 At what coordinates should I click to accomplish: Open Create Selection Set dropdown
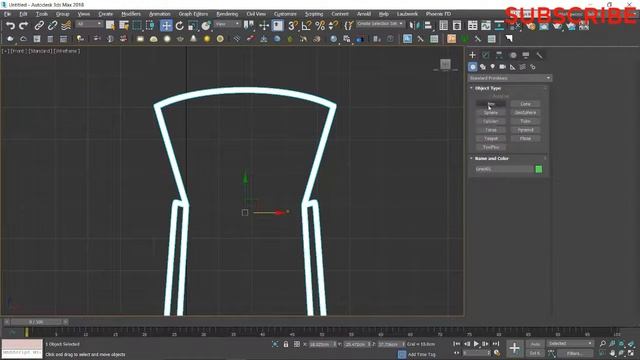click(x=380, y=24)
